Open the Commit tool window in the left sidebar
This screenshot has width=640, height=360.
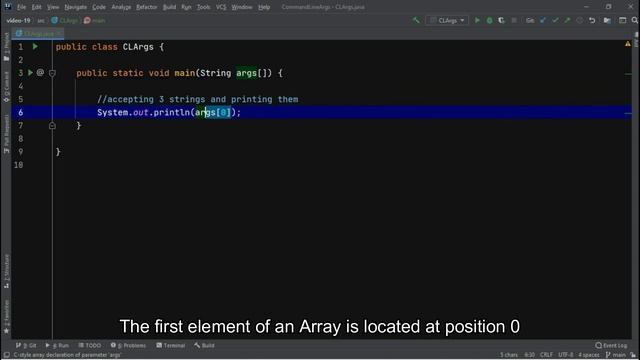6,87
